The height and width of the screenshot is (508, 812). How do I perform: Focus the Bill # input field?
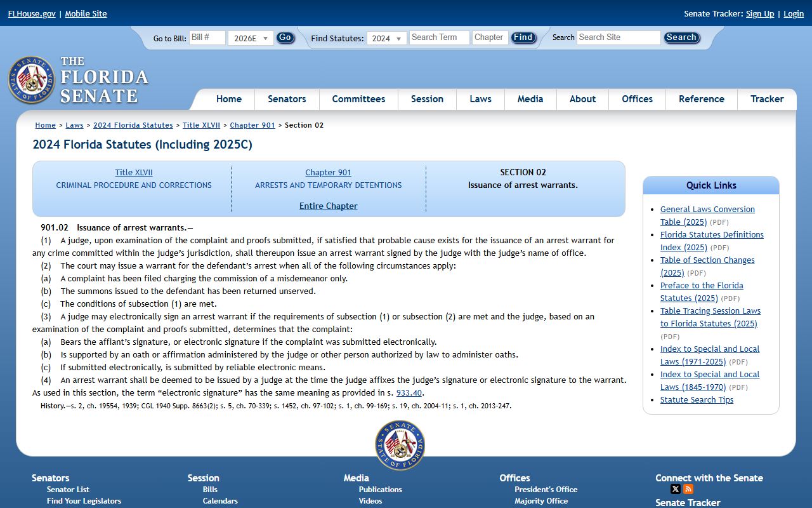pyautogui.click(x=207, y=37)
